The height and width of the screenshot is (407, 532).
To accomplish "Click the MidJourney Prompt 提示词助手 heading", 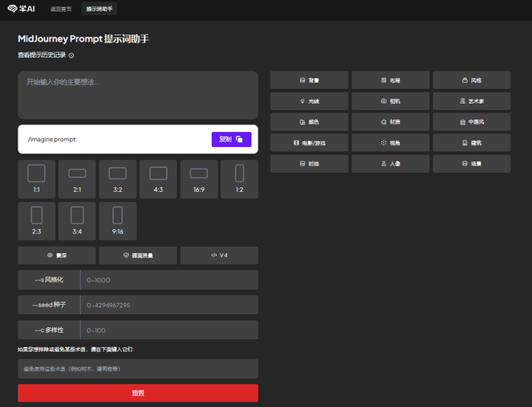I will coord(83,39).
